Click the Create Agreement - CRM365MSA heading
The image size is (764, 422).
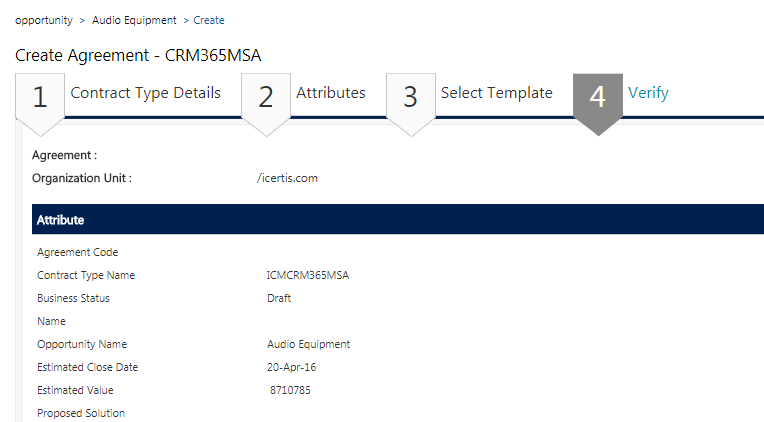138,55
